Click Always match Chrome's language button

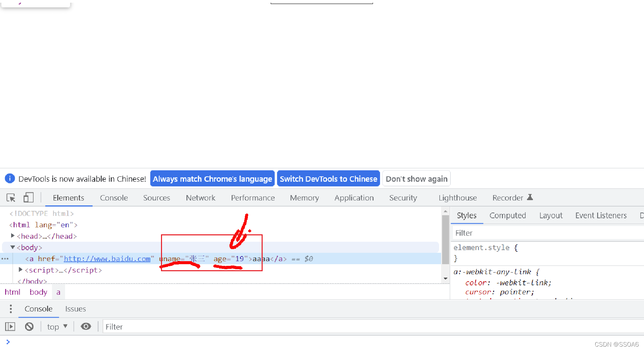tap(212, 179)
